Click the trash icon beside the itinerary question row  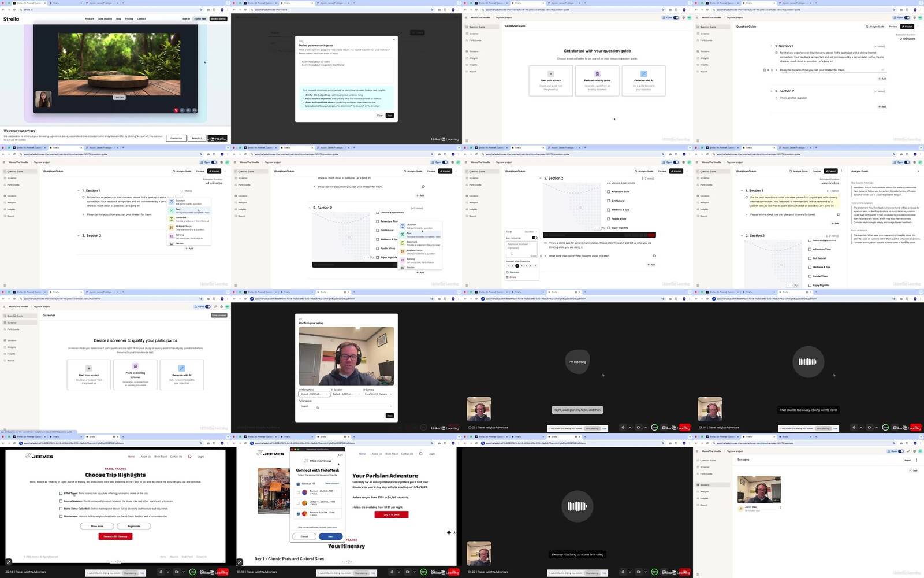point(764,70)
